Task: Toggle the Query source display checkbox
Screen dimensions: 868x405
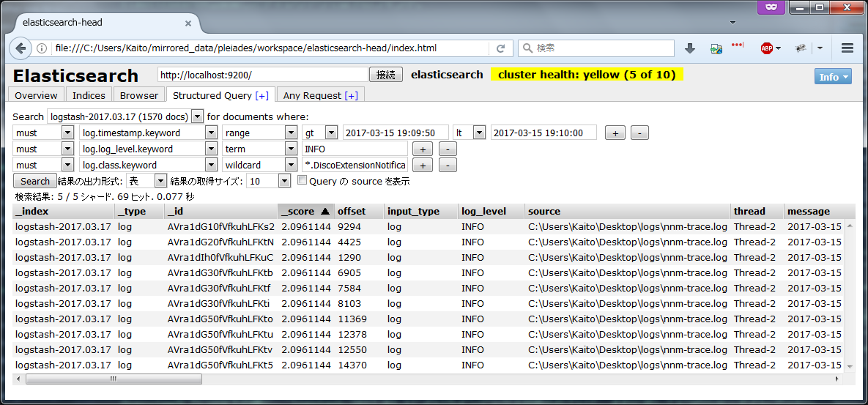Action: [x=302, y=180]
